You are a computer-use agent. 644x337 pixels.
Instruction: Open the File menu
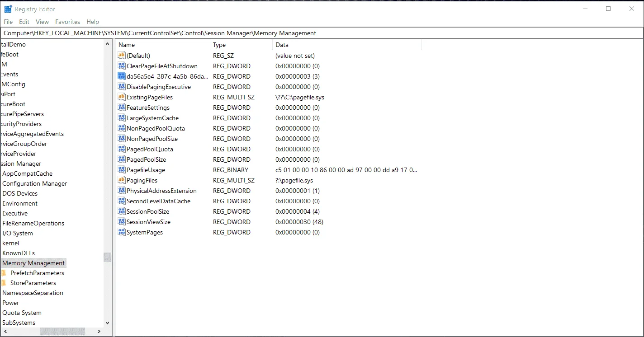(8, 22)
